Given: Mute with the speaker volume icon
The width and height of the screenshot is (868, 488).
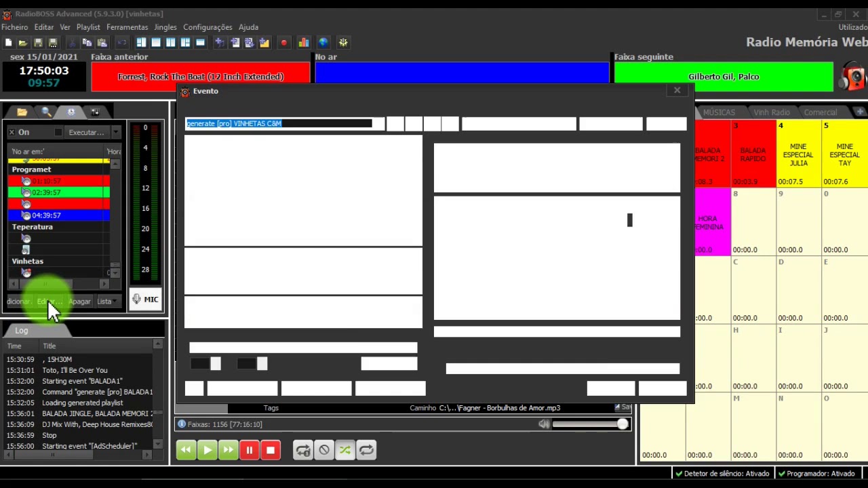Looking at the screenshot, I should [x=544, y=424].
